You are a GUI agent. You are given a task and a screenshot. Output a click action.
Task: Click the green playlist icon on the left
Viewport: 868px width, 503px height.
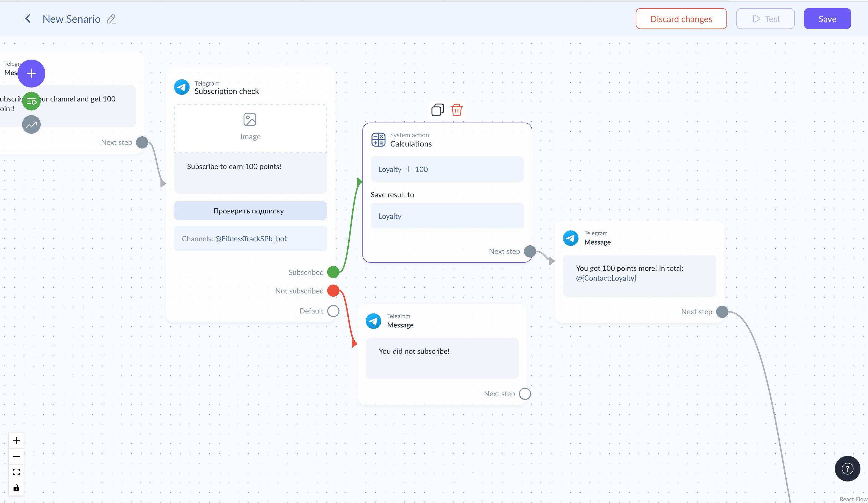(x=31, y=101)
